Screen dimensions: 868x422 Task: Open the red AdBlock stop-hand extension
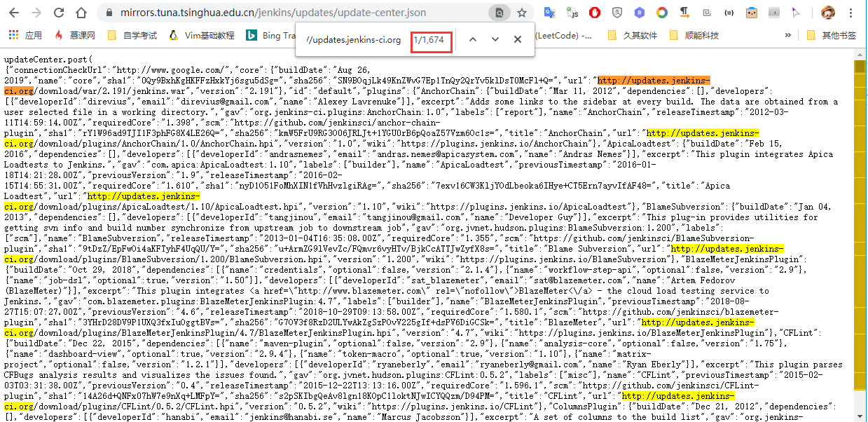[x=595, y=13]
